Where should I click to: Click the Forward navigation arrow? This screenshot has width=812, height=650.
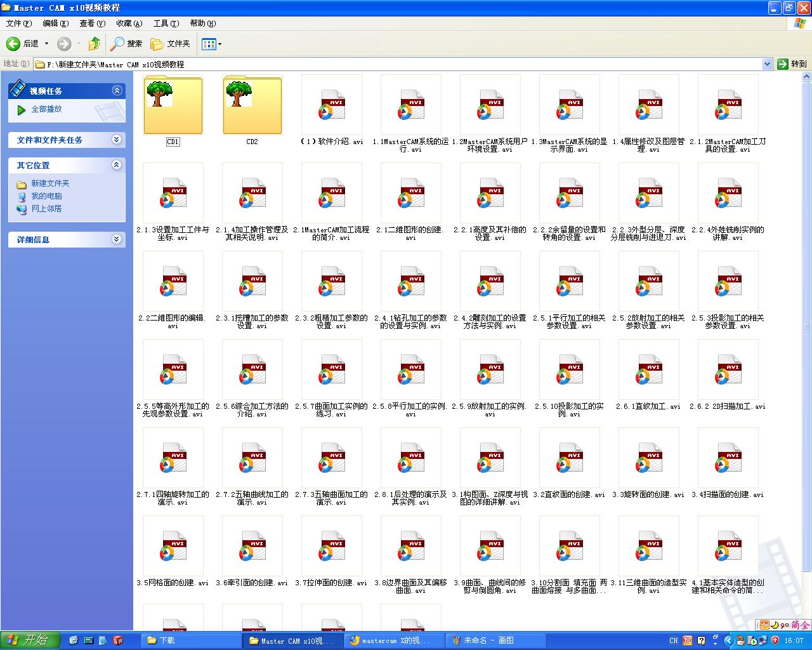click(64, 44)
